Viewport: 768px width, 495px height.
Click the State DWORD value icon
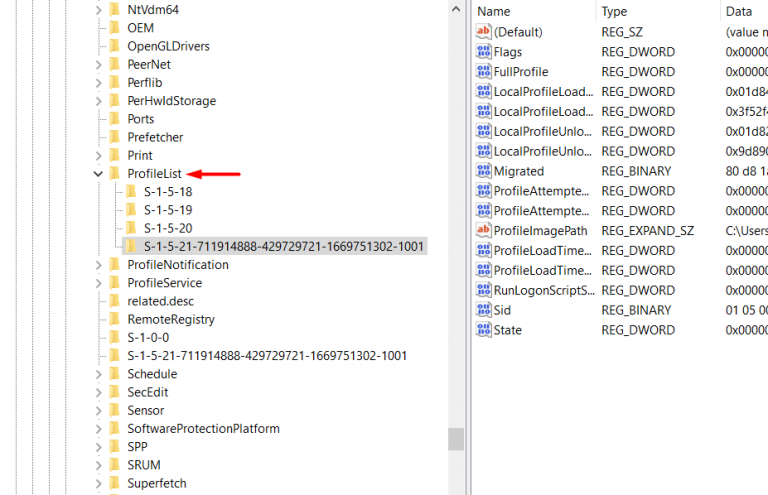[x=483, y=330]
